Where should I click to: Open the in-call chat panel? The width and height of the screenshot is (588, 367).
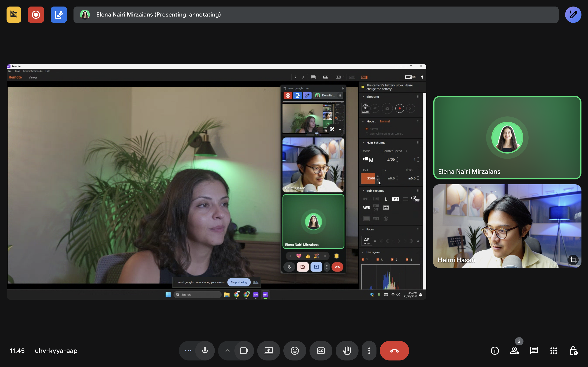(534, 350)
